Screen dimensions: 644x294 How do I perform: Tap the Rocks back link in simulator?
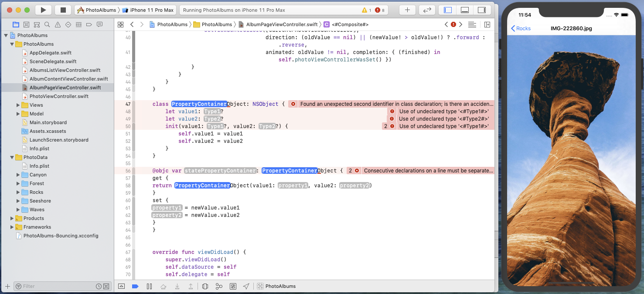point(521,28)
